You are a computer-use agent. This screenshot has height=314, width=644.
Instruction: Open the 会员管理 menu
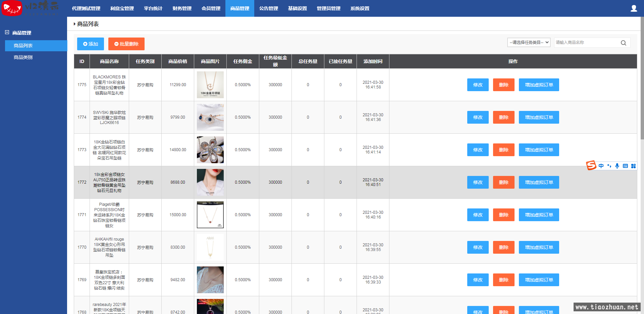pyautogui.click(x=211, y=8)
